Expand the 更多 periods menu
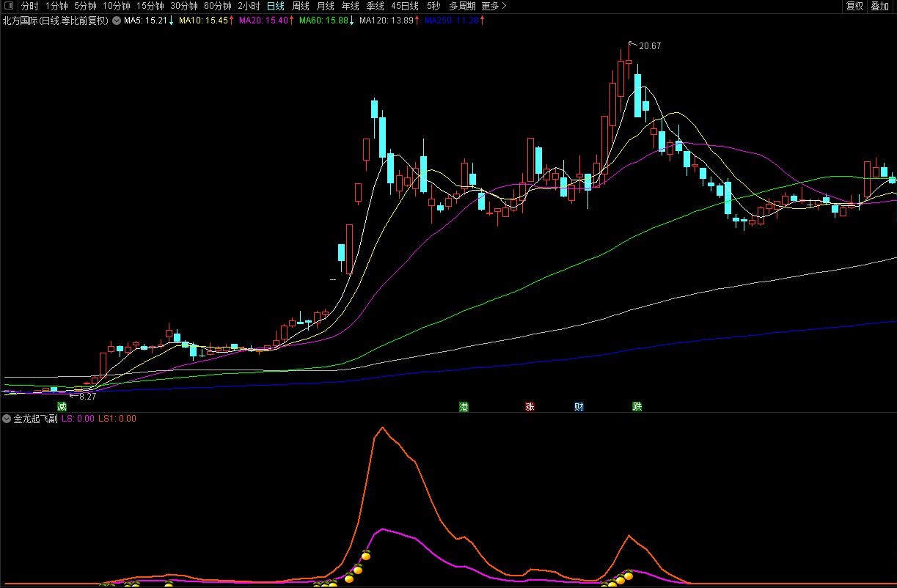 click(x=494, y=6)
